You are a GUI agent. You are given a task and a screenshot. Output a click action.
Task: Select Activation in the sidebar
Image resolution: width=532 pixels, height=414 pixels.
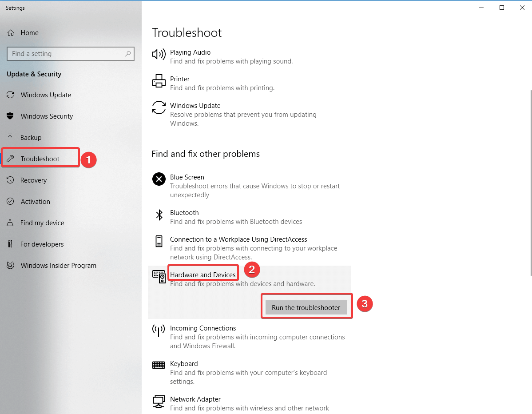[36, 201]
